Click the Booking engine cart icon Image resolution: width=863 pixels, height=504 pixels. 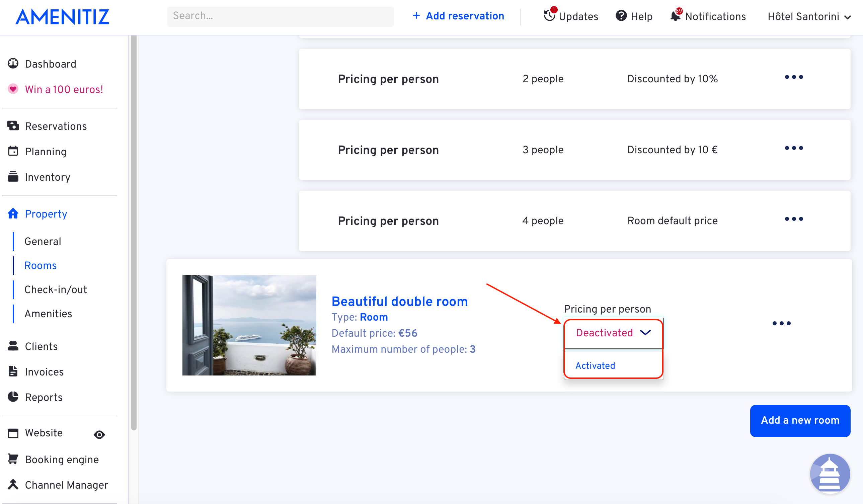pos(13,459)
